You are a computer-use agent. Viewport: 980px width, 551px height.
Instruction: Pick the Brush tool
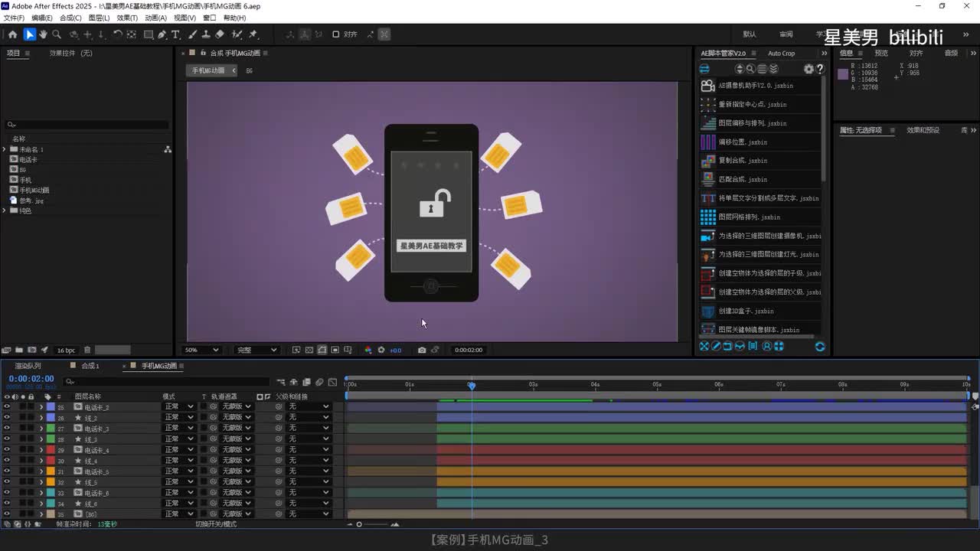[x=193, y=34]
